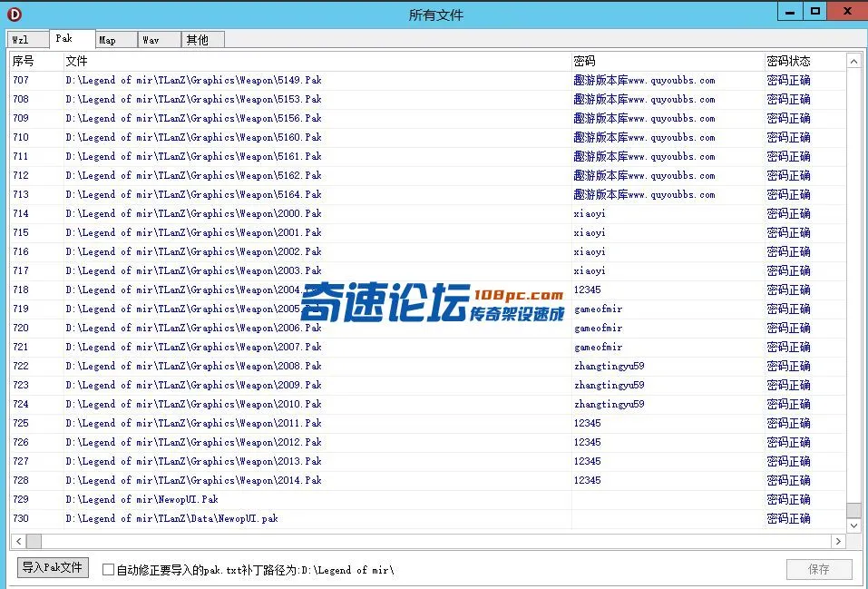Open the Map tab

coord(116,40)
